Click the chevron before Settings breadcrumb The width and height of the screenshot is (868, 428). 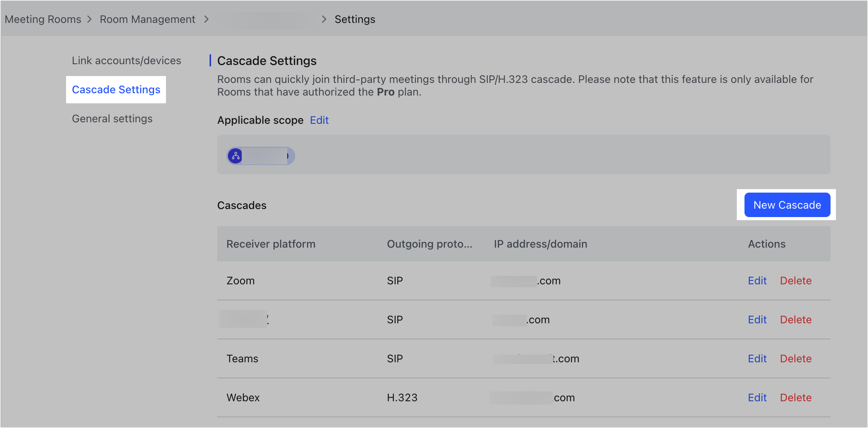[324, 19]
